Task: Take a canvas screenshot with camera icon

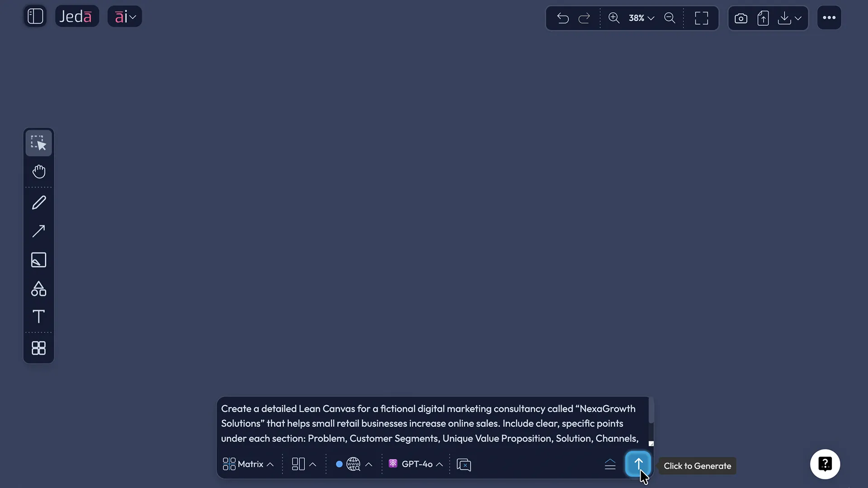Action: click(741, 18)
